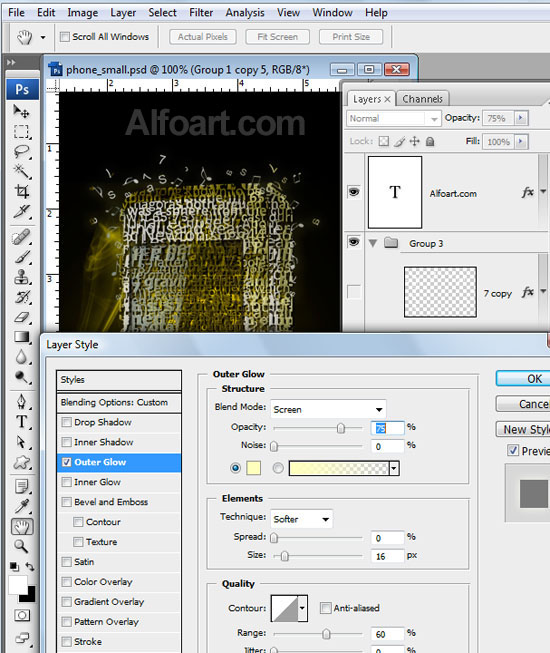Click the Print Size button
The height and width of the screenshot is (653, 550).
point(351,37)
